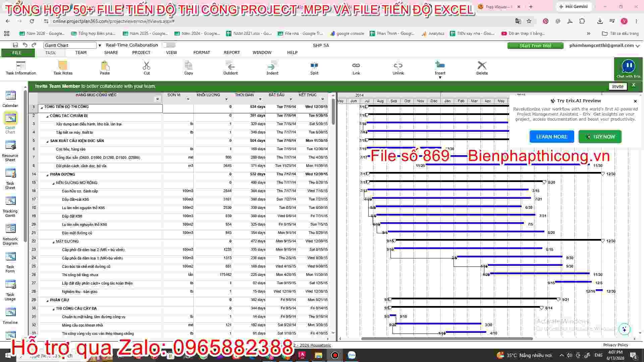Unlink selected tasks
The height and width of the screenshot is (362, 644).
click(x=398, y=68)
